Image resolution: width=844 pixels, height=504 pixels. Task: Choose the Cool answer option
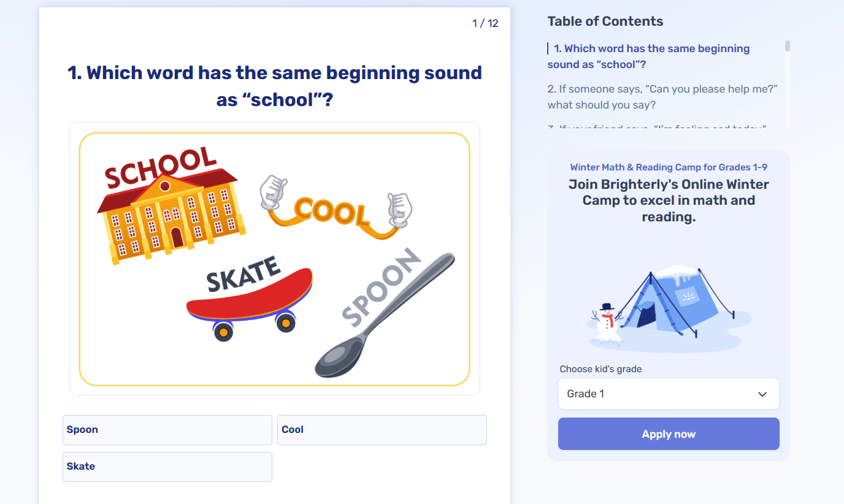pyautogui.click(x=382, y=430)
